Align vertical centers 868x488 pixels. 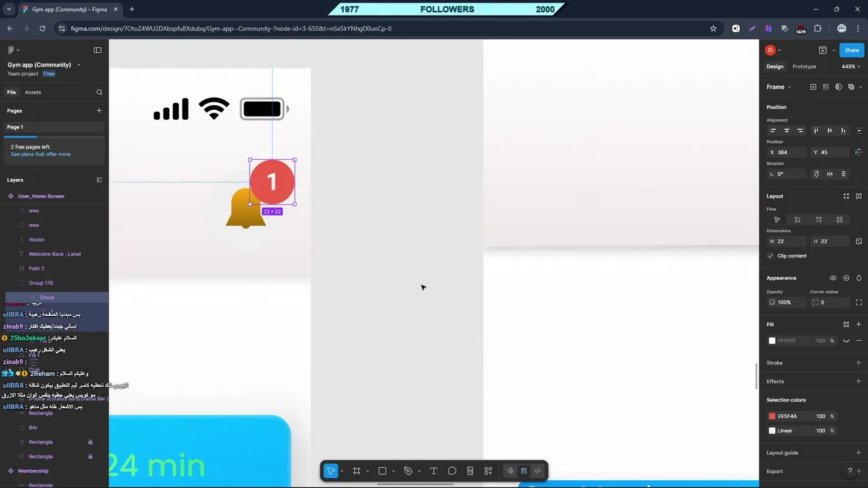pyautogui.click(x=829, y=130)
